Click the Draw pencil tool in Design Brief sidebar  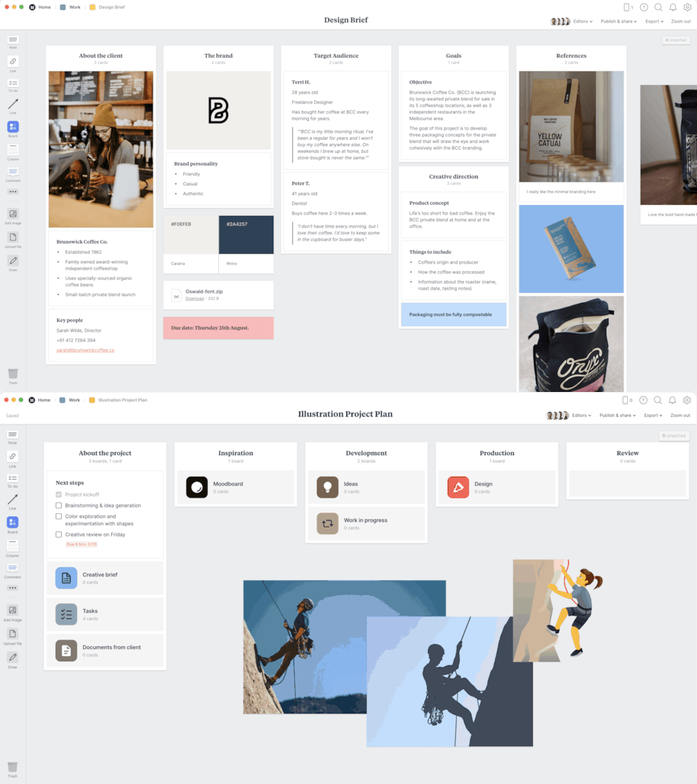tap(13, 261)
